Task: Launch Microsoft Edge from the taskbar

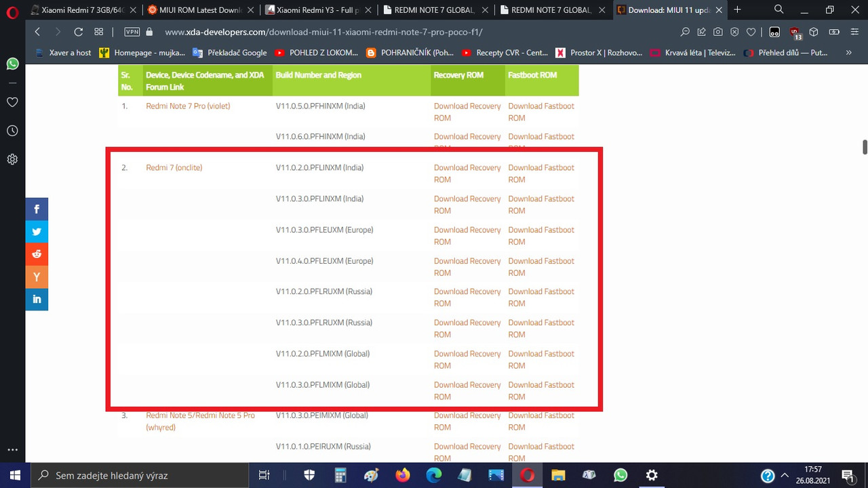Action: [x=434, y=475]
